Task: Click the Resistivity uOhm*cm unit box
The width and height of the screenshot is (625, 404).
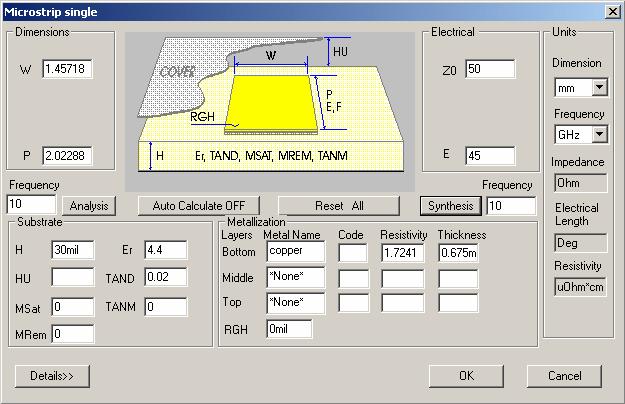Action: click(x=581, y=287)
